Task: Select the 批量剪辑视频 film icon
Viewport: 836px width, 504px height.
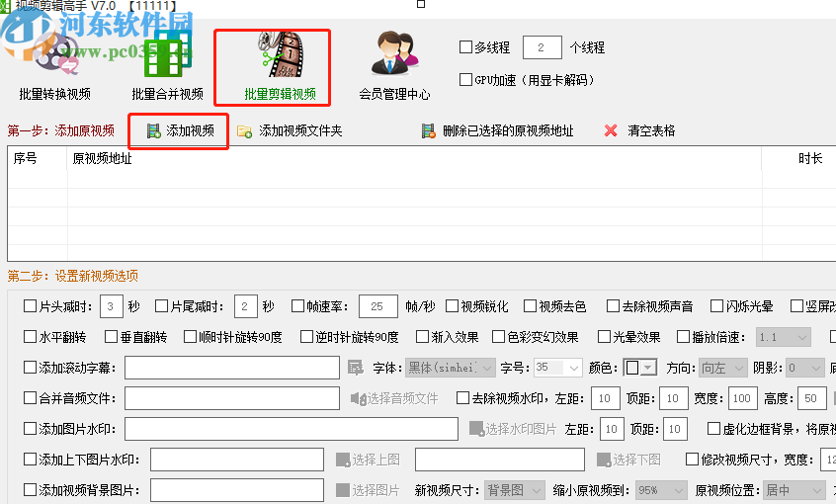Action: tap(280, 54)
